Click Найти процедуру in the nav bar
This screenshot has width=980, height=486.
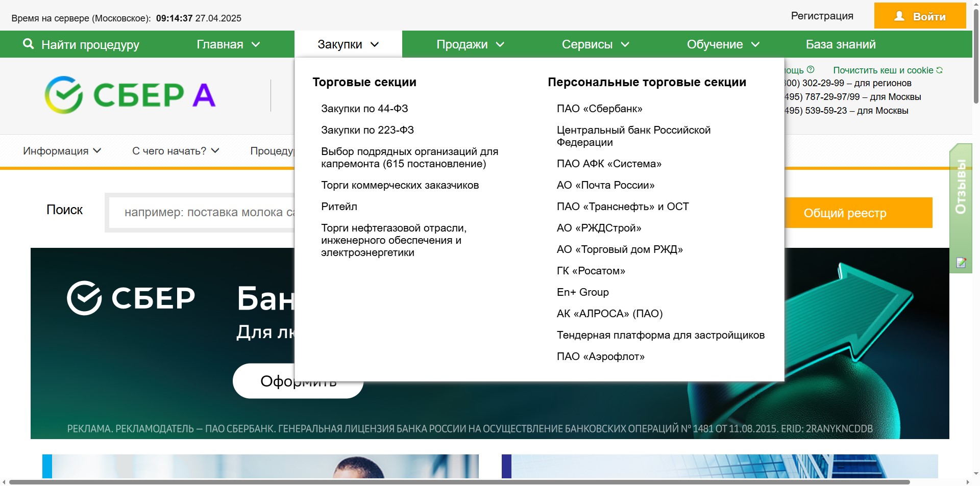pos(90,44)
